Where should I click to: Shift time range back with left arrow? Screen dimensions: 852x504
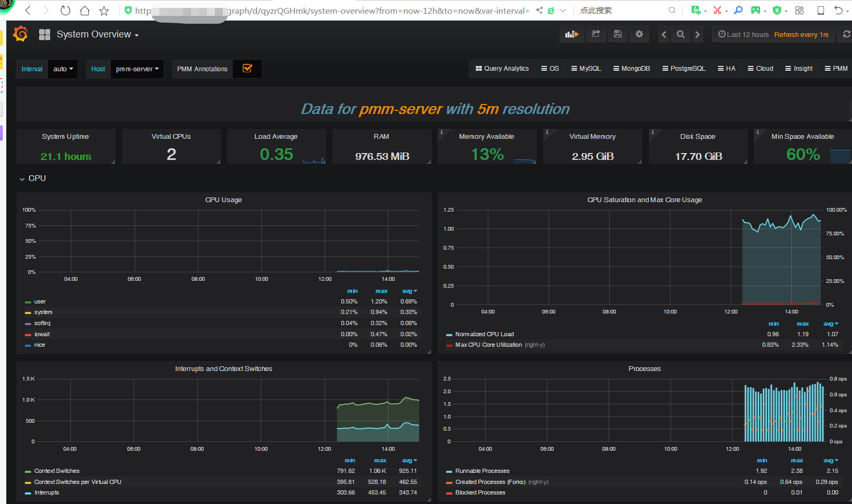(x=664, y=35)
